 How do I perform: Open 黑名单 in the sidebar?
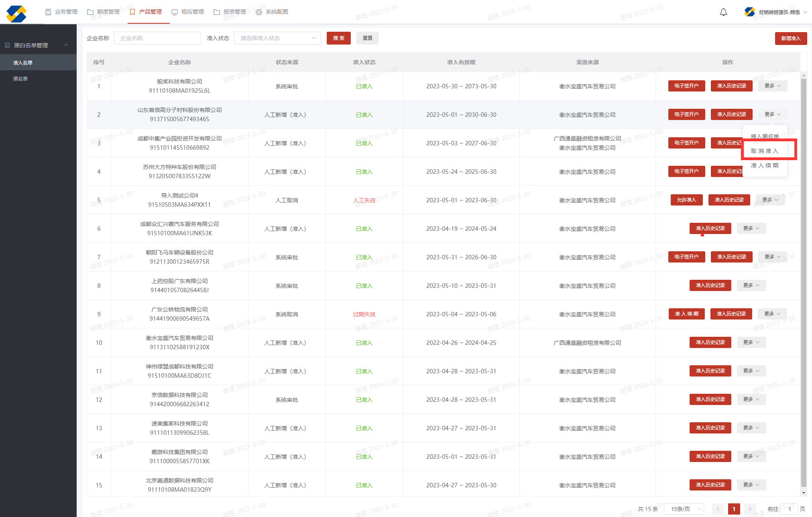20,79
